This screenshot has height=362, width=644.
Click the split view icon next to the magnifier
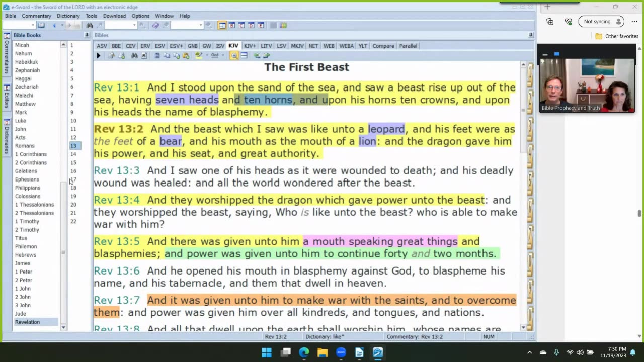(x=244, y=56)
